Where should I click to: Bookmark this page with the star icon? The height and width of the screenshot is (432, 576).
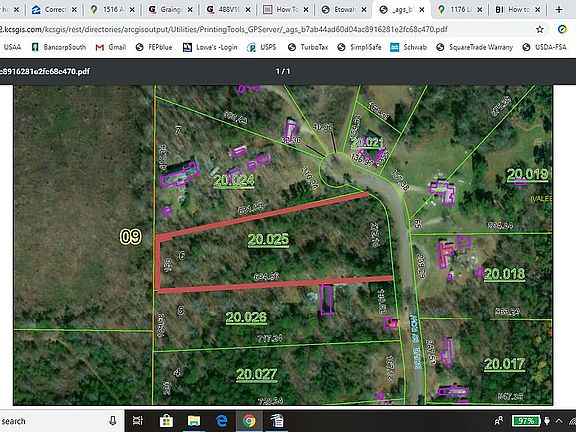point(539,29)
